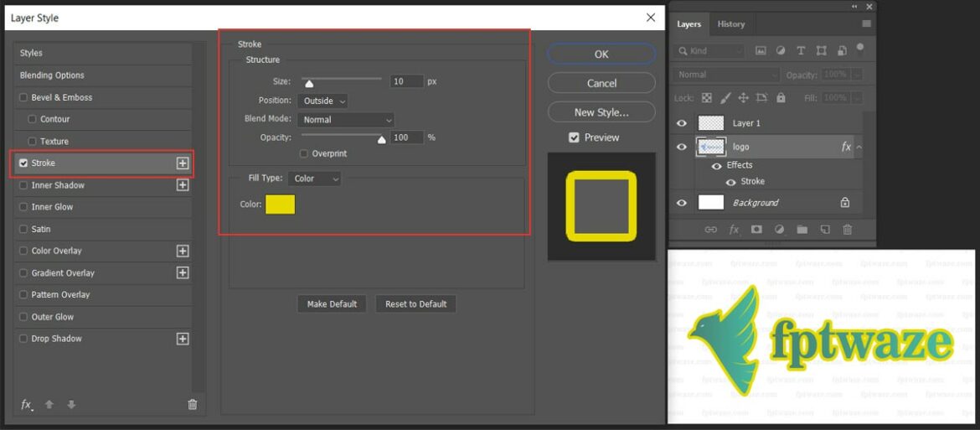Enable the Pattern Overlay checkbox
This screenshot has width=980, height=430.
(x=23, y=294)
